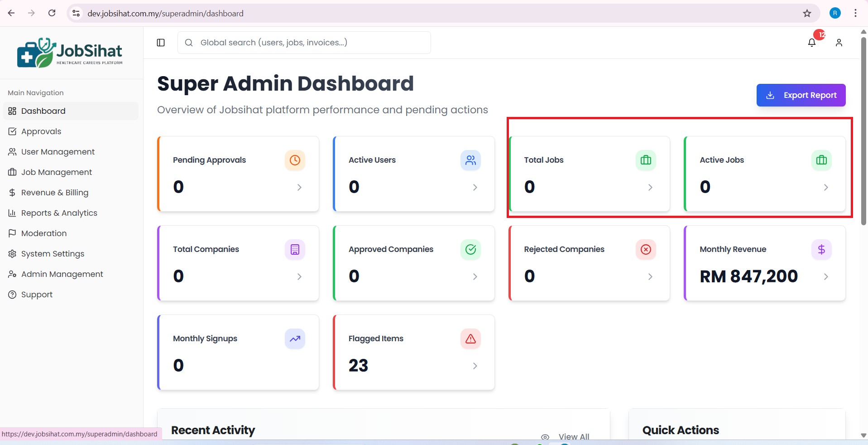The width and height of the screenshot is (868, 445).
Task: Toggle the sidebar collapse icon
Action: coord(161,43)
